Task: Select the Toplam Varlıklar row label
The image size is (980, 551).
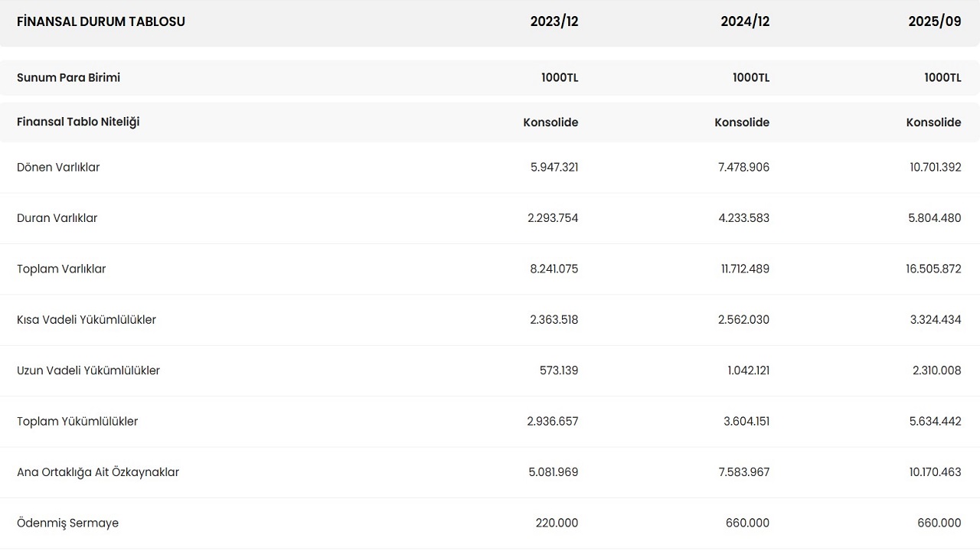Action: click(61, 269)
